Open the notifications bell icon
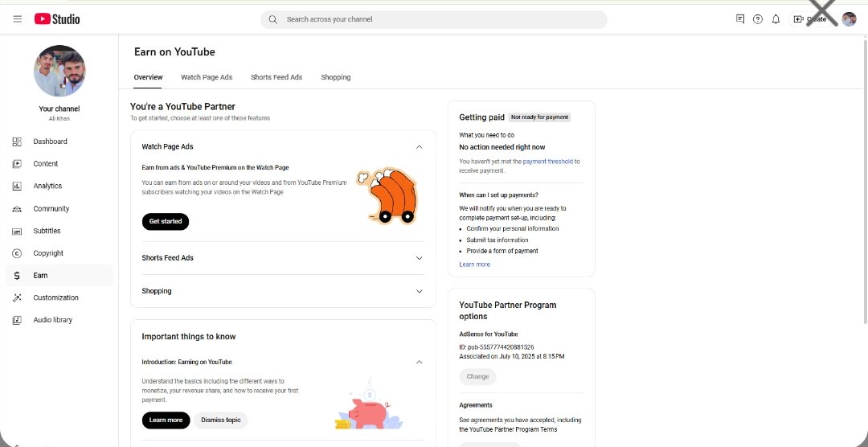868x447 pixels. coord(776,19)
